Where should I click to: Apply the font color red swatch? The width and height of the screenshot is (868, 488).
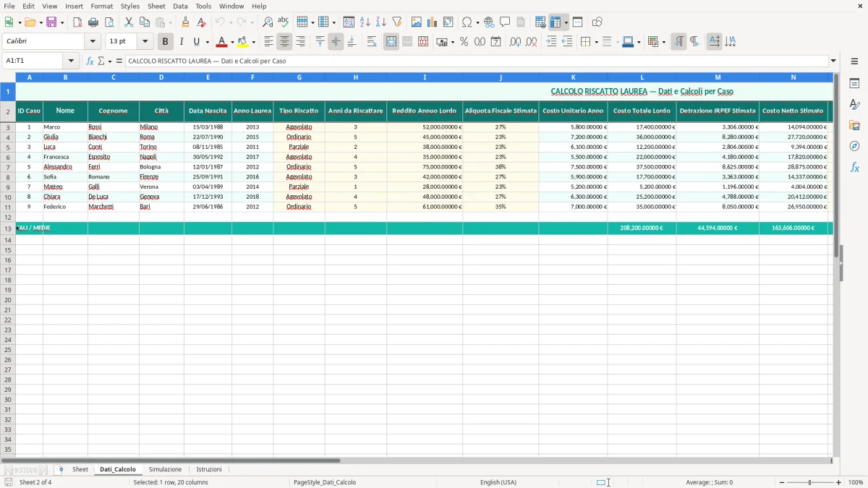tap(222, 42)
